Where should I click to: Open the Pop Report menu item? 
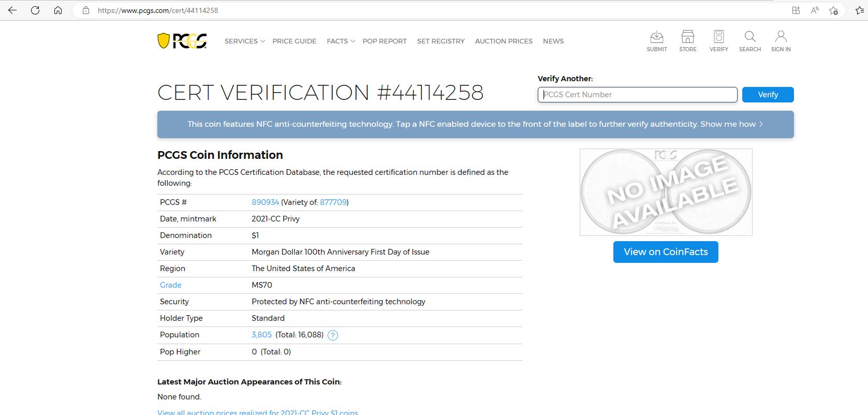tap(385, 41)
